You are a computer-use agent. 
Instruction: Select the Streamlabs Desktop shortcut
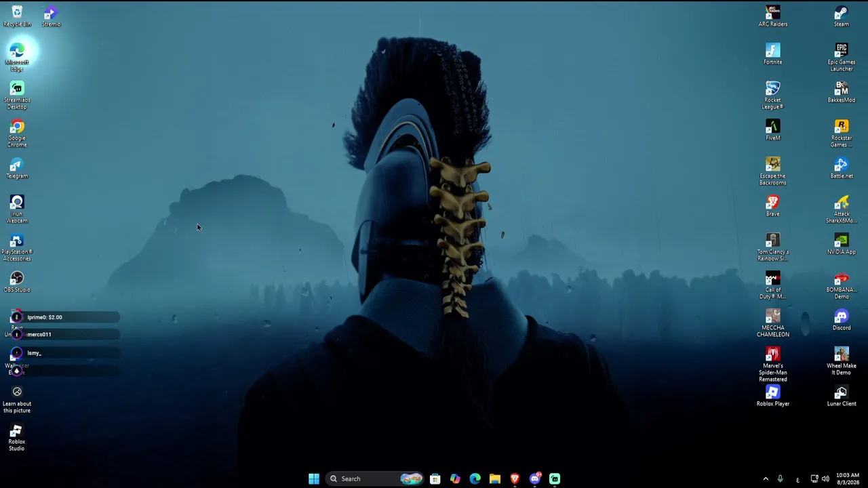click(x=17, y=95)
